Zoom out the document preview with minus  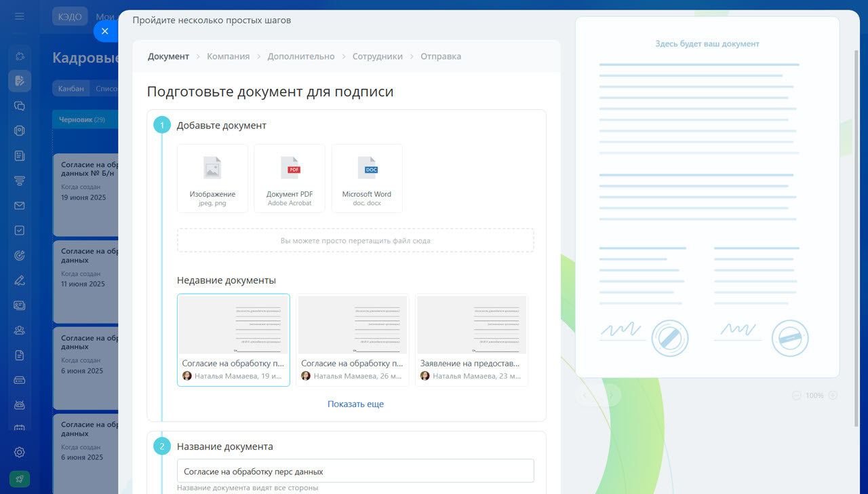(x=796, y=396)
